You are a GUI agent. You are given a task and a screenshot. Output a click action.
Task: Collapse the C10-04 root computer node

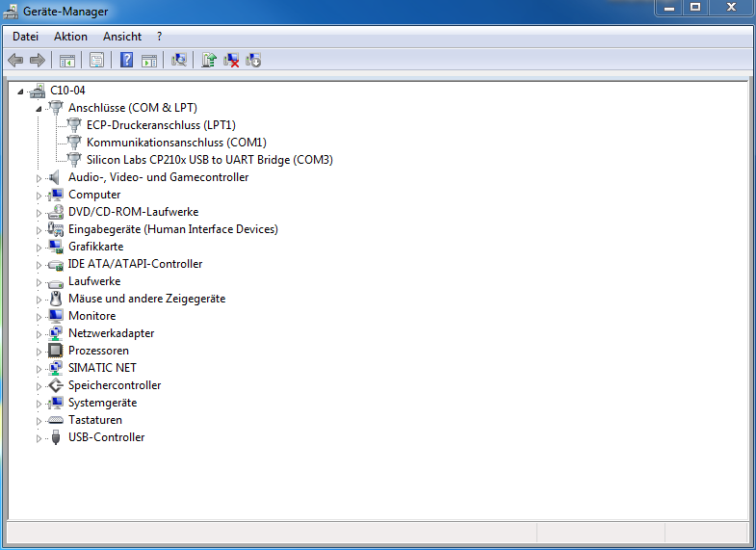click(x=22, y=92)
